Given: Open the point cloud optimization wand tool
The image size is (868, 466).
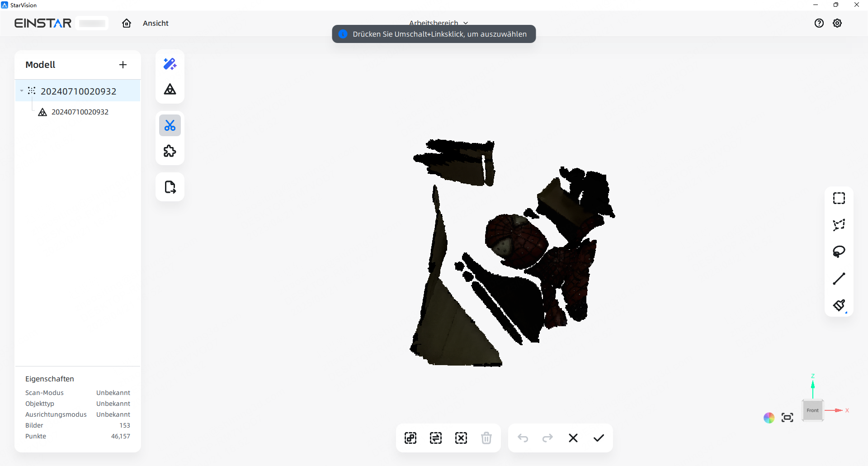Looking at the screenshot, I should pos(170,64).
